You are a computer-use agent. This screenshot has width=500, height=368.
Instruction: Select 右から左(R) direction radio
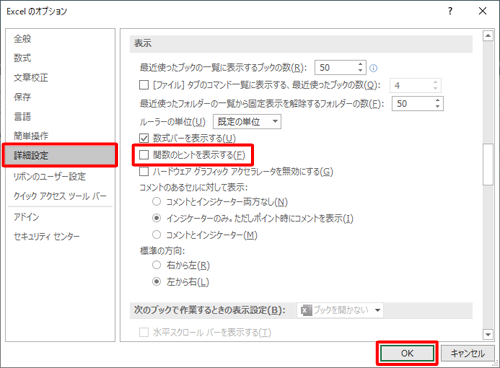tap(156, 265)
